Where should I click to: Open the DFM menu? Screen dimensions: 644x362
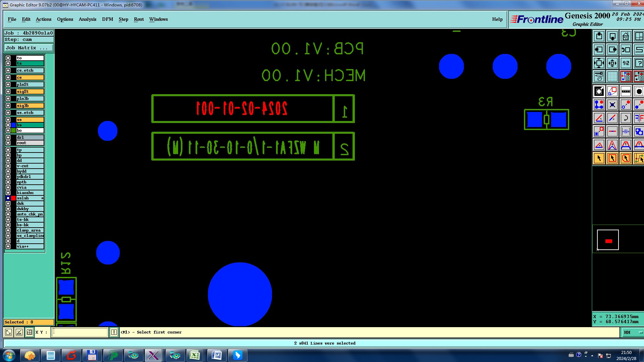pyautogui.click(x=107, y=19)
